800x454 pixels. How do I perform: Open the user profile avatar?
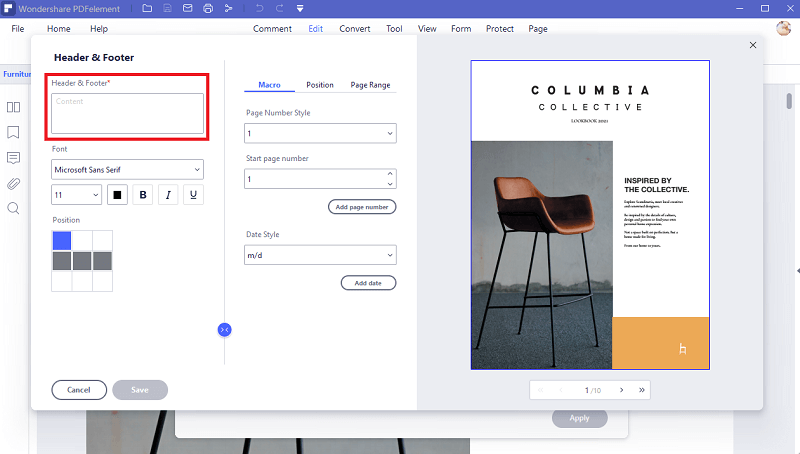(x=783, y=29)
